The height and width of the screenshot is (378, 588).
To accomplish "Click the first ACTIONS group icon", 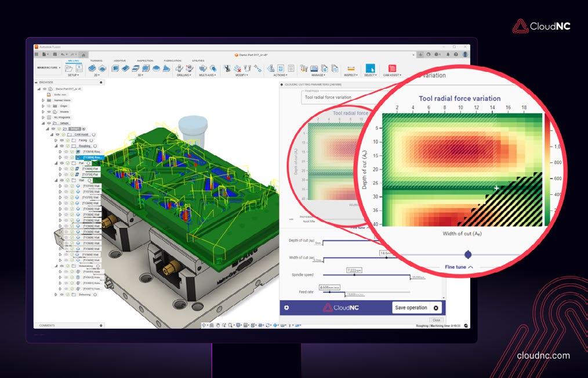I will (x=271, y=68).
